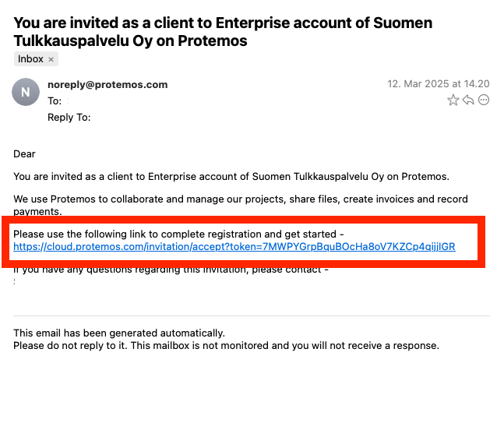Image resolution: width=504 pixels, height=444 pixels.
Task: Click the noreply@protemos.com sender address
Action: point(107,85)
